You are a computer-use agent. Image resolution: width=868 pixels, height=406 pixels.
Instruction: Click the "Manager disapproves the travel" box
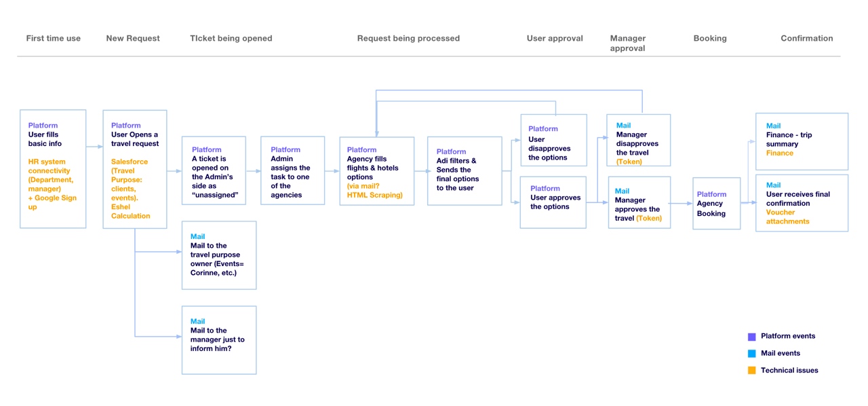(639, 140)
